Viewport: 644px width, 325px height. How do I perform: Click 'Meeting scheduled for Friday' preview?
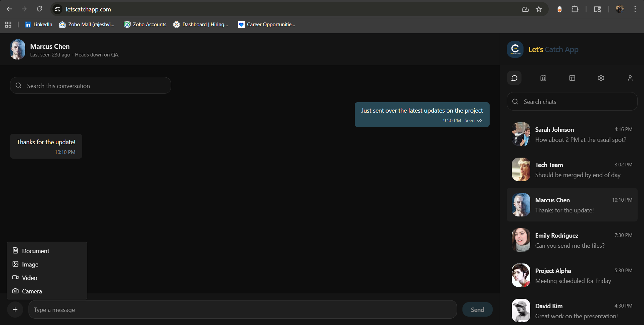pos(573,281)
